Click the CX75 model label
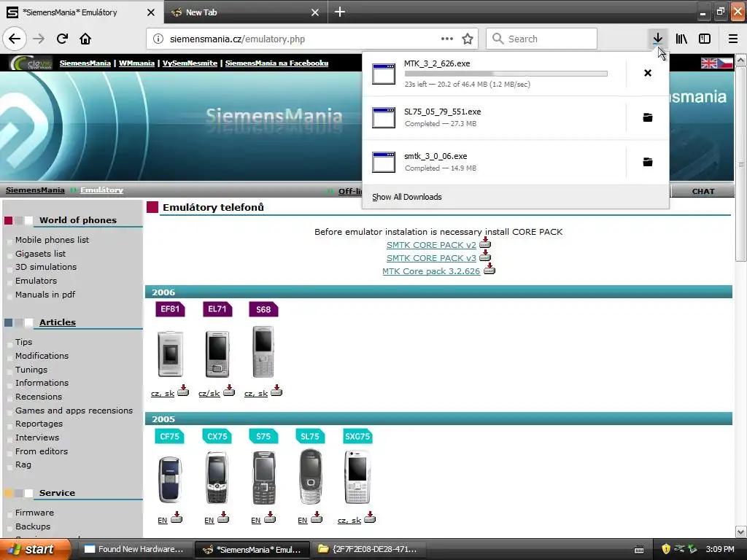The image size is (747, 560). point(217,436)
